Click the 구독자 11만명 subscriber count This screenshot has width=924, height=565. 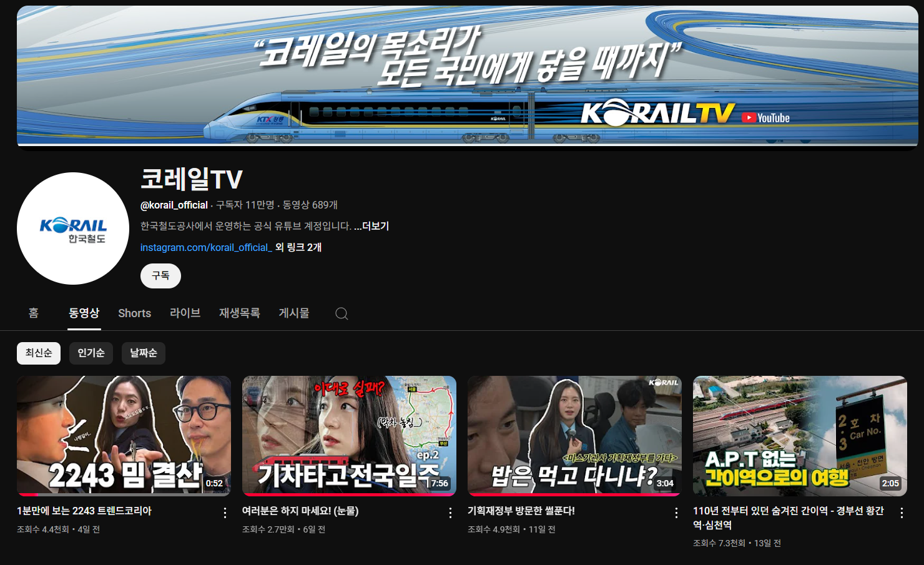coord(245,205)
